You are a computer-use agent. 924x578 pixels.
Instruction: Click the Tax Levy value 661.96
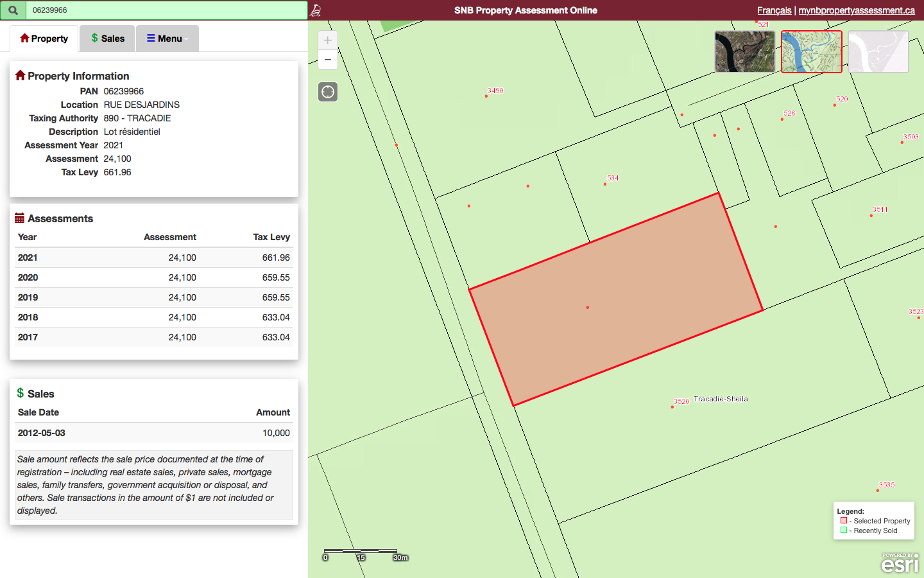pos(117,172)
